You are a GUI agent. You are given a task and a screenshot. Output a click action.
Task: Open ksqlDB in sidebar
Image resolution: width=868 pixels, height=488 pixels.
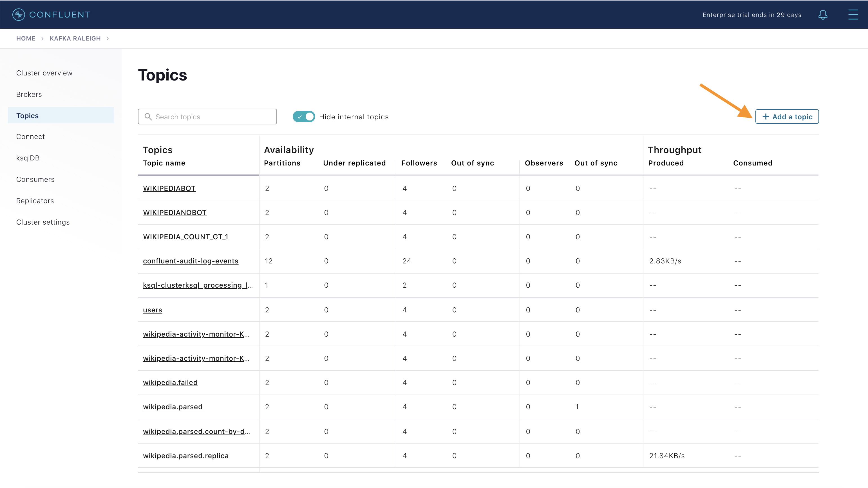coord(28,158)
